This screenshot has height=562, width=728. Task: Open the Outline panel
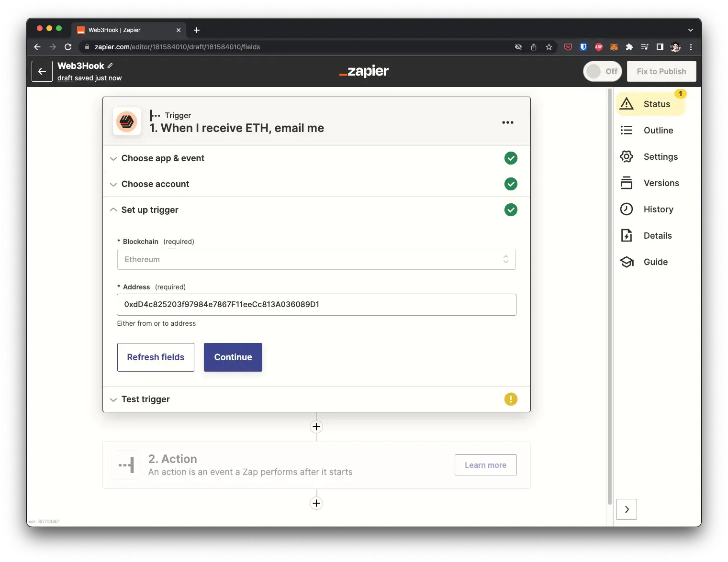pyautogui.click(x=651, y=130)
